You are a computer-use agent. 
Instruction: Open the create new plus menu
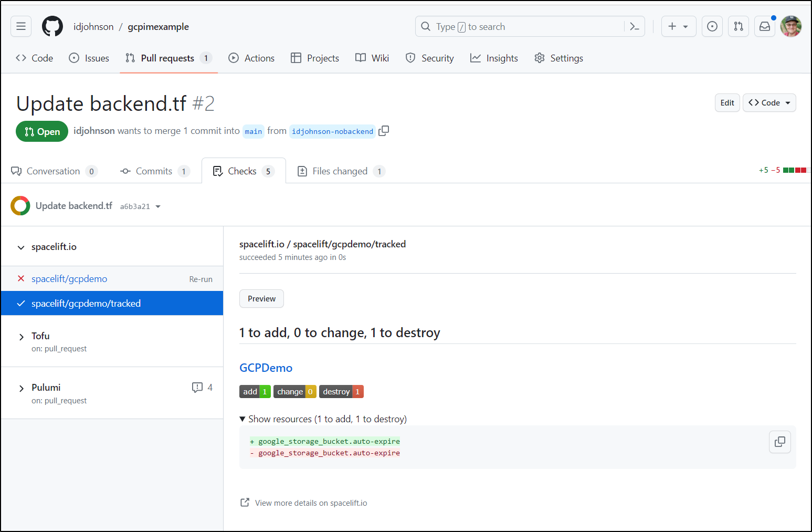[x=679, y=26]
